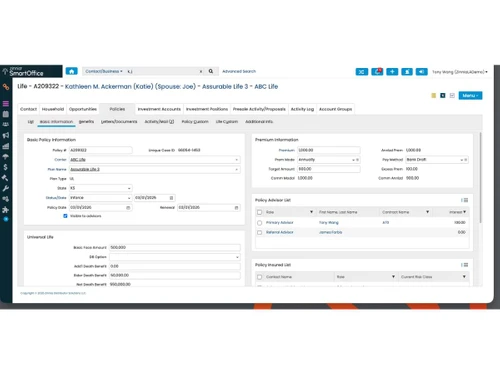Check the select-all box in Policy Insured List

(260, 277)
